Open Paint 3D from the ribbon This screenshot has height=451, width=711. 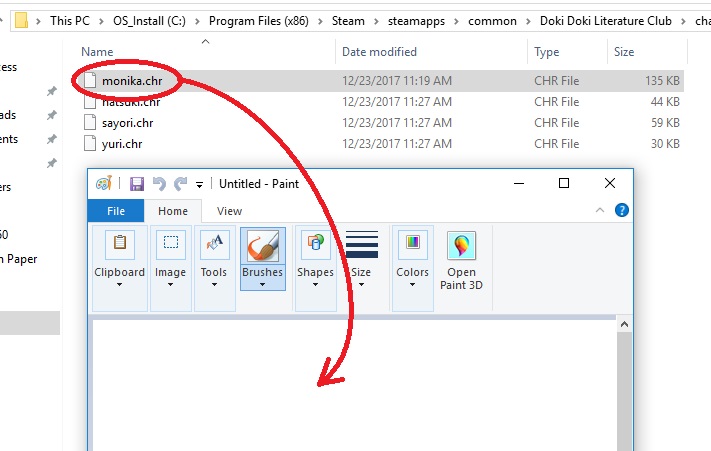click(x=461, y=260)
